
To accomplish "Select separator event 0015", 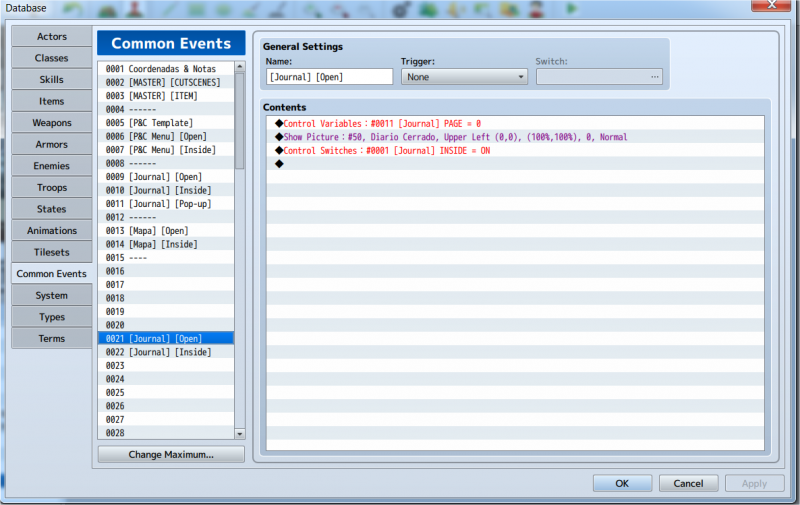I will pyautogui.click(x=166, y=258).
